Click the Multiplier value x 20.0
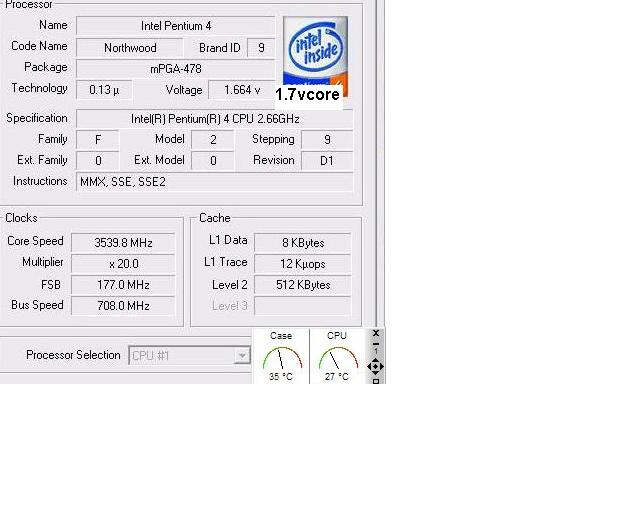Viewport: 636px width, 507px height. (x=123, y=264)
